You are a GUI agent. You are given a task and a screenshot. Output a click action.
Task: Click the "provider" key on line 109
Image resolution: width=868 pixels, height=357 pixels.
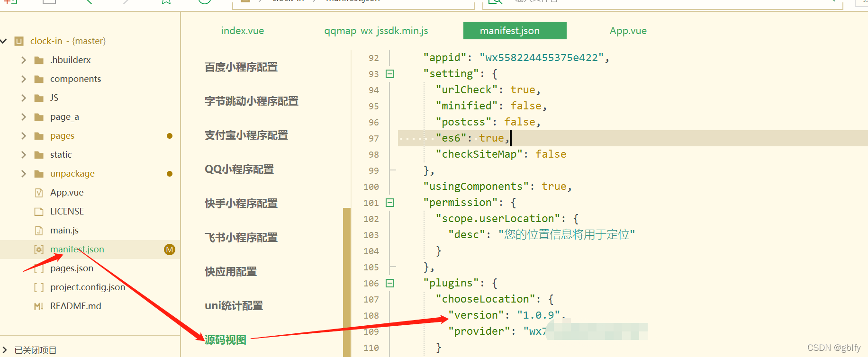(479, 331)
